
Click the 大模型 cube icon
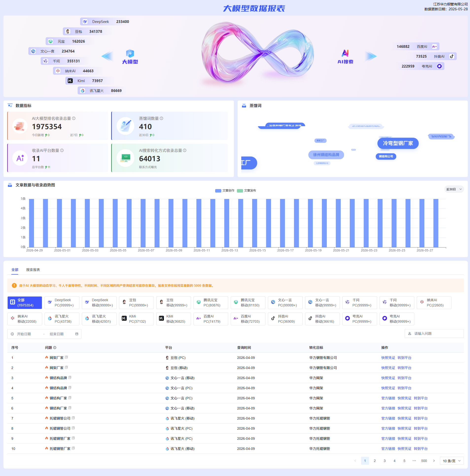(x=130, y=53)
